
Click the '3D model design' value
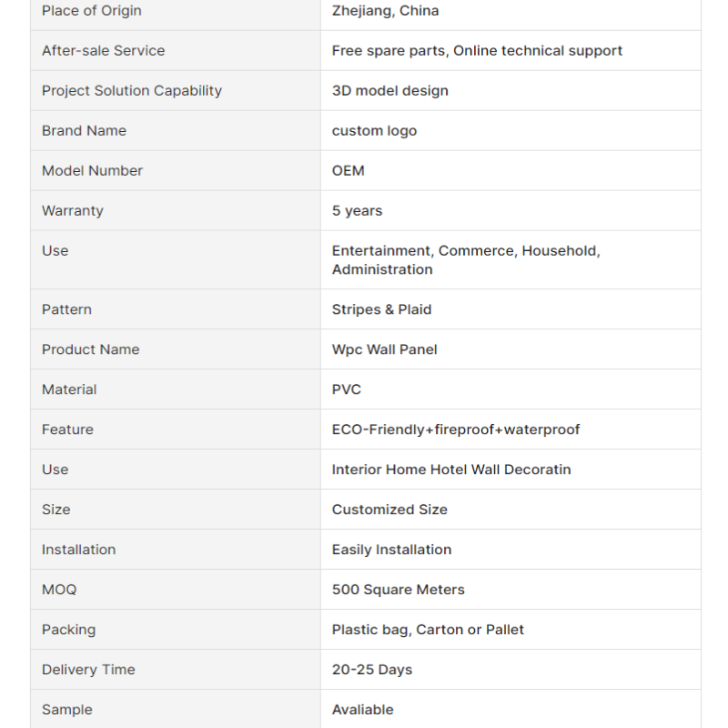point(390,90)
